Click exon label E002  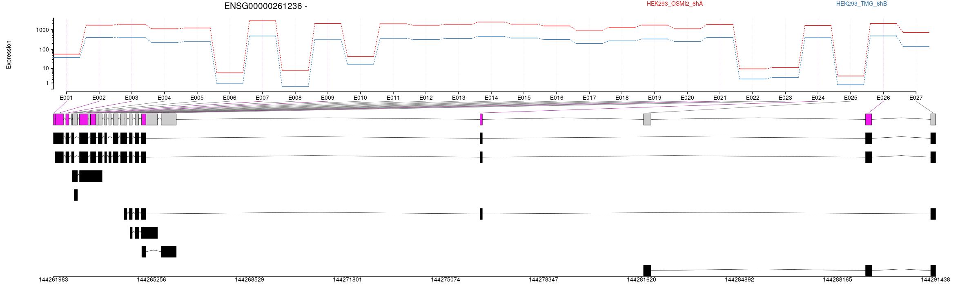pyautogui.click(x=99, y=98)
